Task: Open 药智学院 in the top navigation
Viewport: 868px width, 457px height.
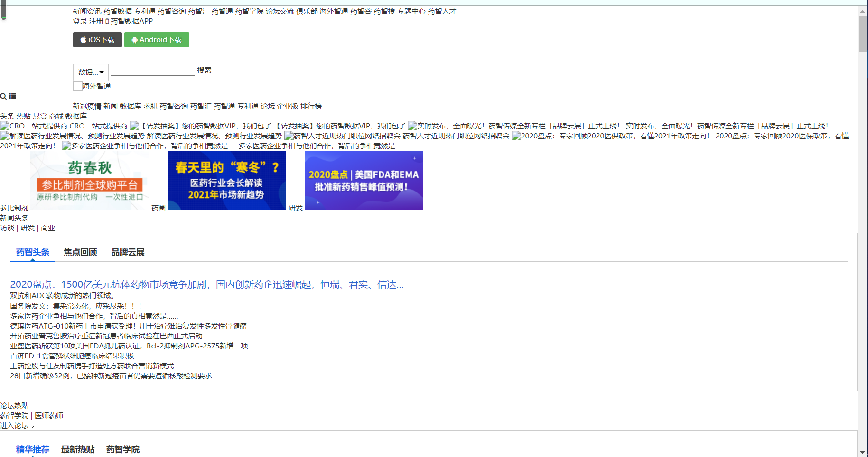Action: click(249, 11)
